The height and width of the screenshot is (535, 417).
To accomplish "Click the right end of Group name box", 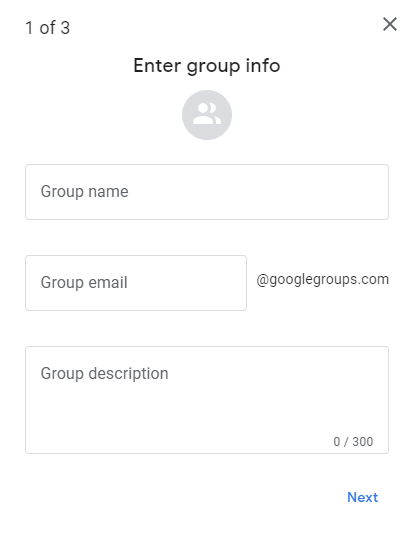I will click(375, 192).
